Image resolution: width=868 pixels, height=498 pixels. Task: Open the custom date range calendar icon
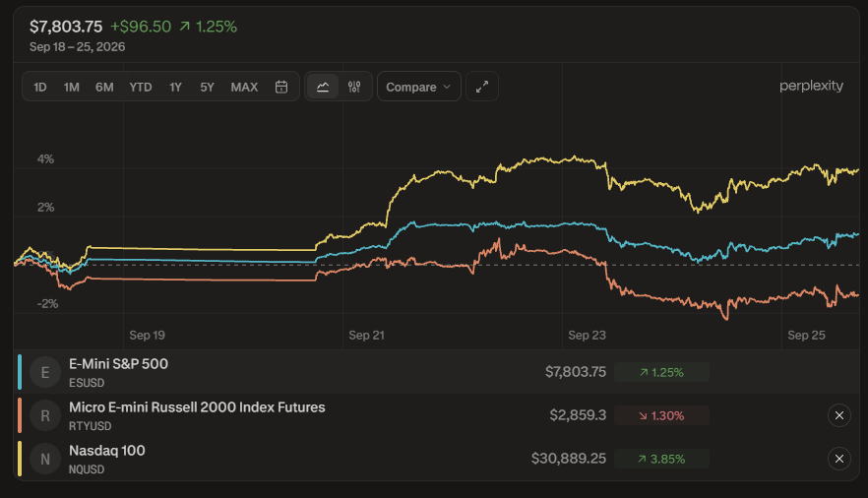click(x=281, y=87)
